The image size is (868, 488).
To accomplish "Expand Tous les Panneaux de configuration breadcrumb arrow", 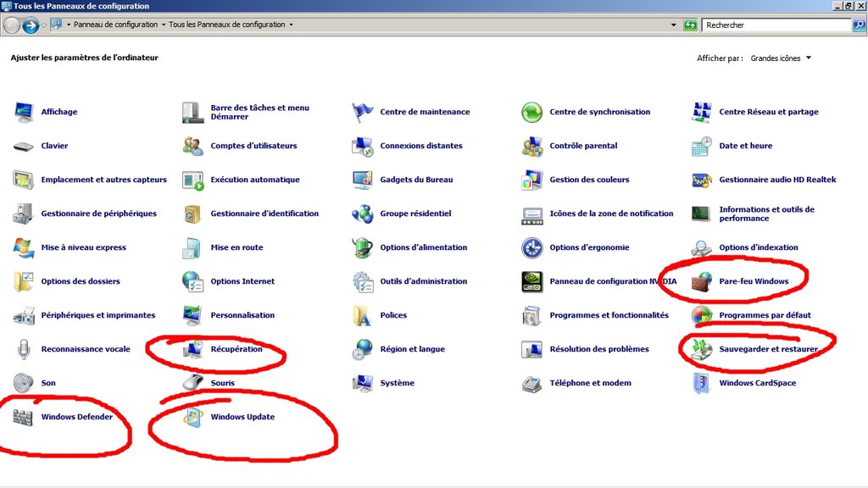I will (292, 25).
